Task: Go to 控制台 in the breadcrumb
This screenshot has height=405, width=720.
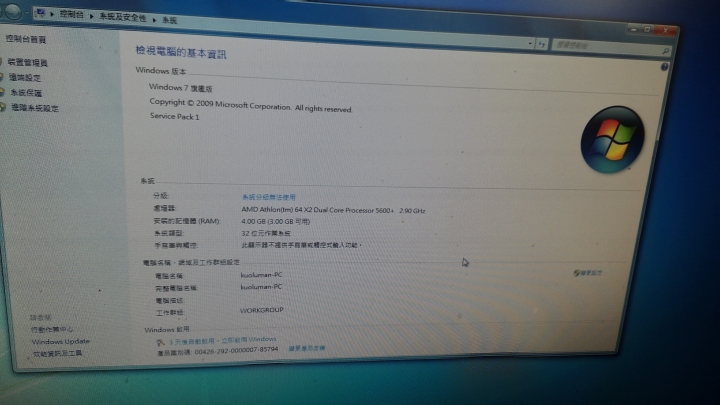Action: click(x=72, y=15)
